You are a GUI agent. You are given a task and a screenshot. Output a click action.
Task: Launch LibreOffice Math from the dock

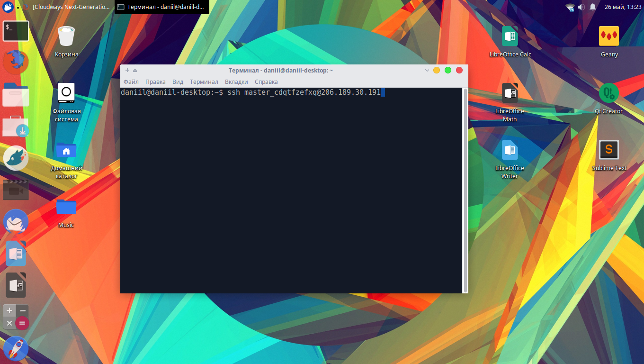coord(16,285)
